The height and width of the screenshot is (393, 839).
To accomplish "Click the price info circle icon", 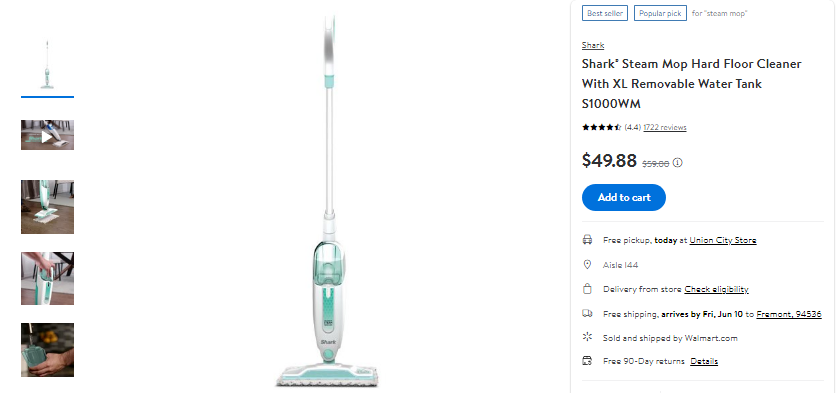I will point(677,163).
